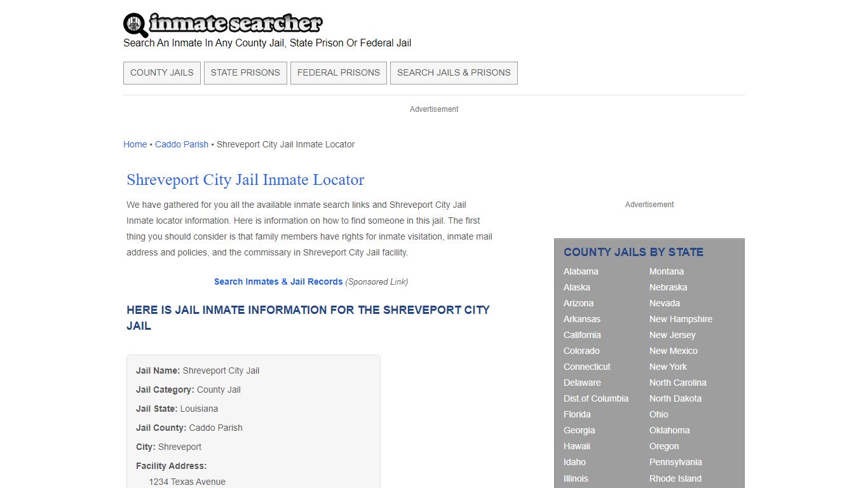Open the State Prisons menu
Viewport: 868px width, 488px height.
(x=245, y=72)
